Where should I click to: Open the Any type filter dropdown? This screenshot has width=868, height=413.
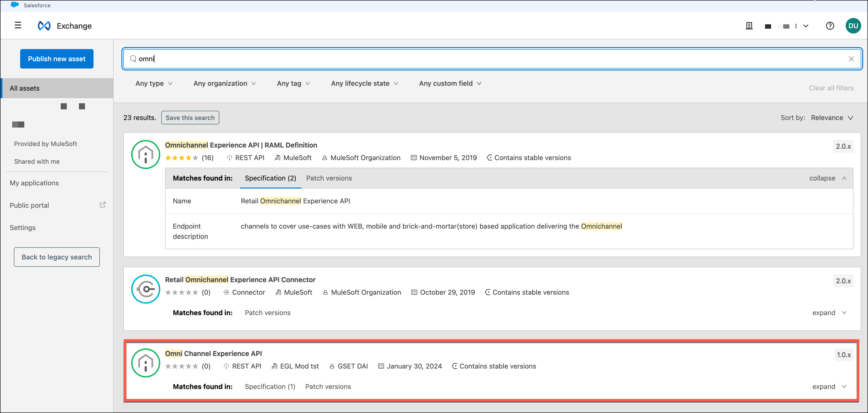click(154, 83)
